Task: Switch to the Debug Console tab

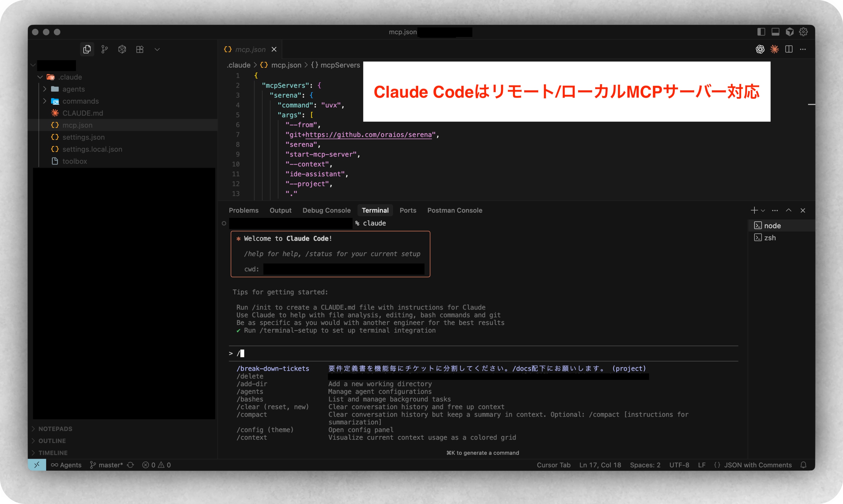Action: point(326,210)
